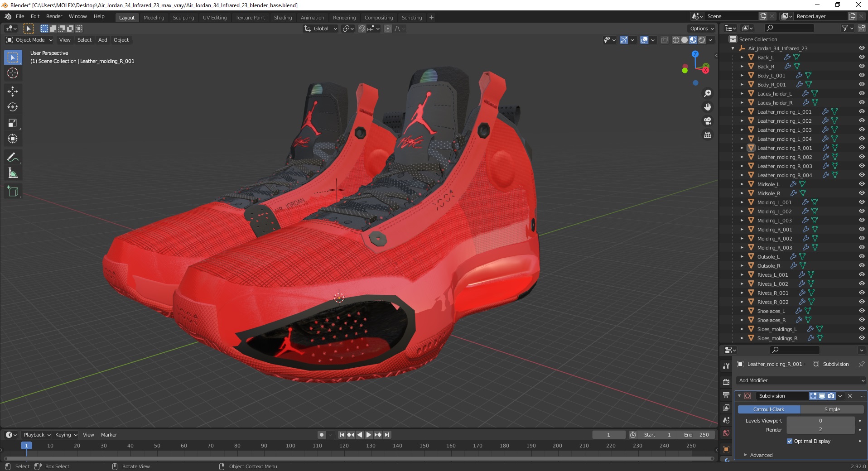Select the Measure tool
868x471 pixels.
(x=13, y=173)
